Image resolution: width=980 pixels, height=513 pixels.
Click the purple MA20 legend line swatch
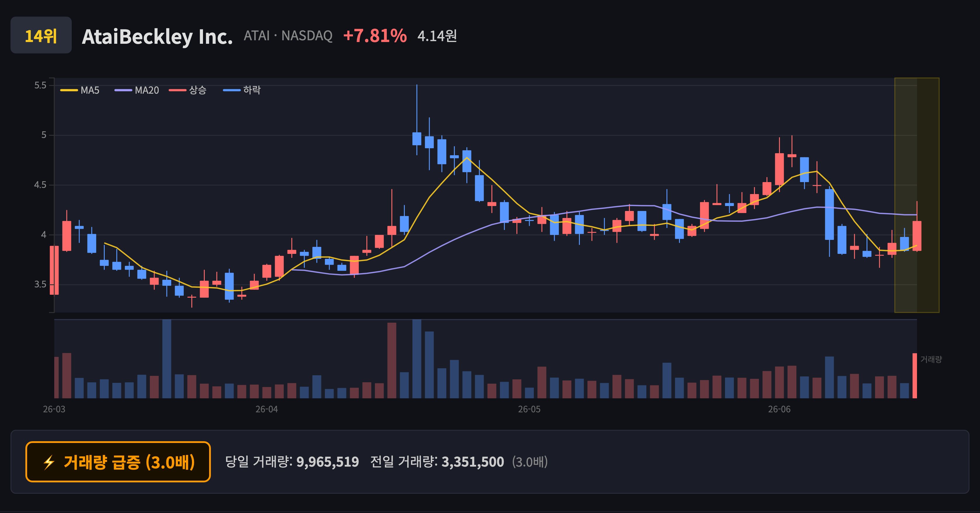click(x=123, y=90)
